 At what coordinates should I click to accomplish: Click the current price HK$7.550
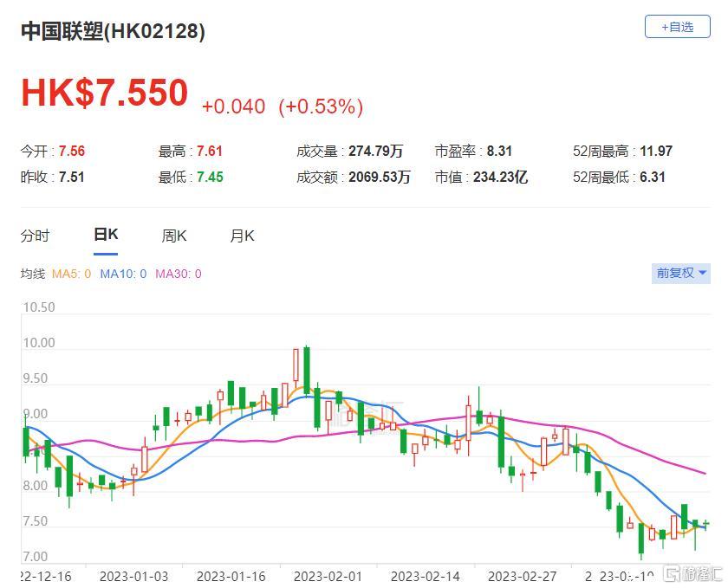click(x=105, y=93)
